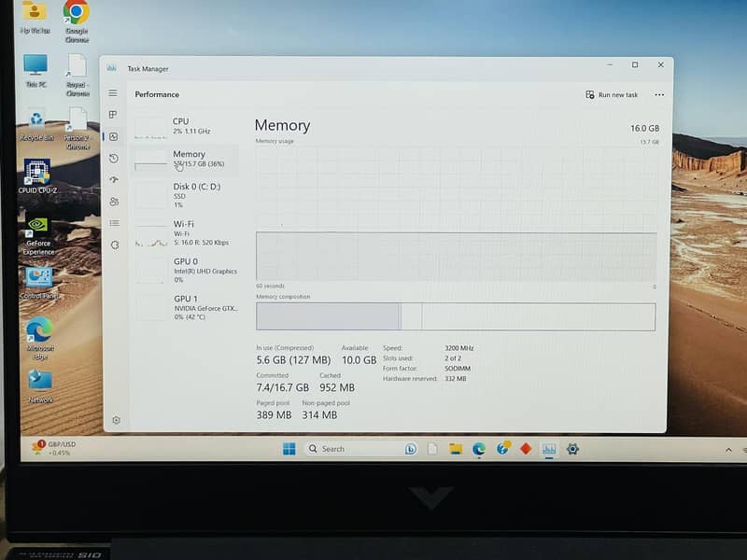Click the 7.4/16.7 GB committed value
The image size is (747, 560).
283,387
